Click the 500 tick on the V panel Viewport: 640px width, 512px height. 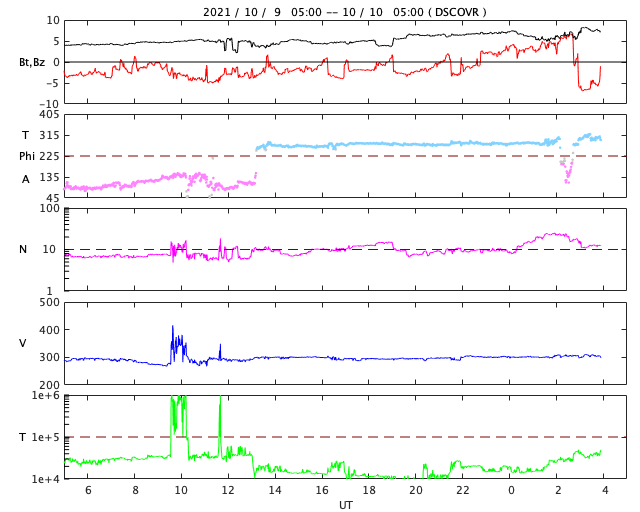pyautogui.click(x=49, y=303)
